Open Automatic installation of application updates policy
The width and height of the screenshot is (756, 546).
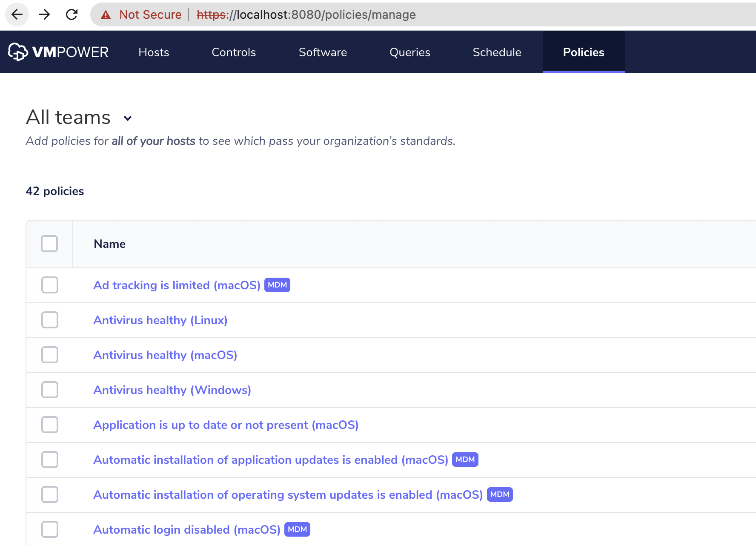(271, 460)
